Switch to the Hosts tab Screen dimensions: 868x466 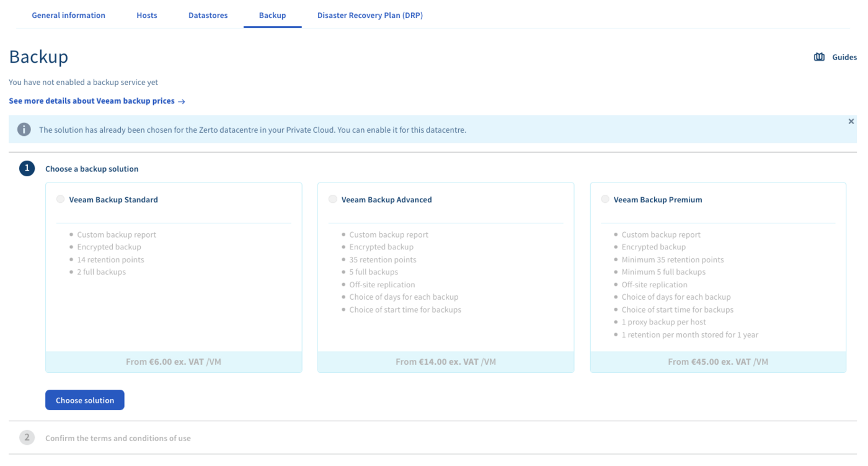pos(147,16)
